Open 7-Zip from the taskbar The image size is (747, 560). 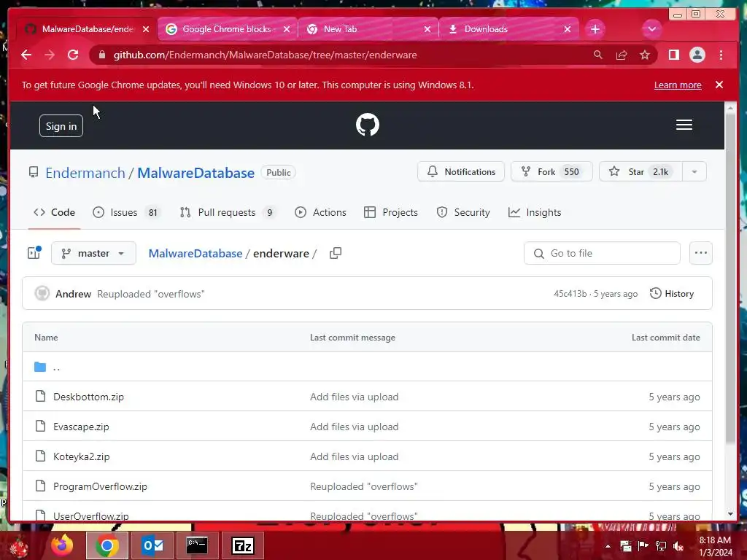242,545
